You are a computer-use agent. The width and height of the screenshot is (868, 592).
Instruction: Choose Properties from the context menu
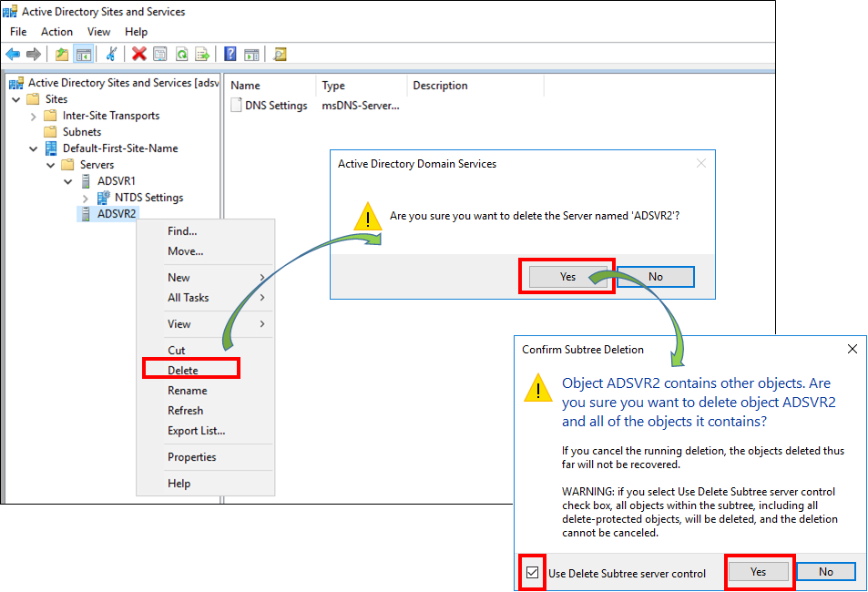205,457
